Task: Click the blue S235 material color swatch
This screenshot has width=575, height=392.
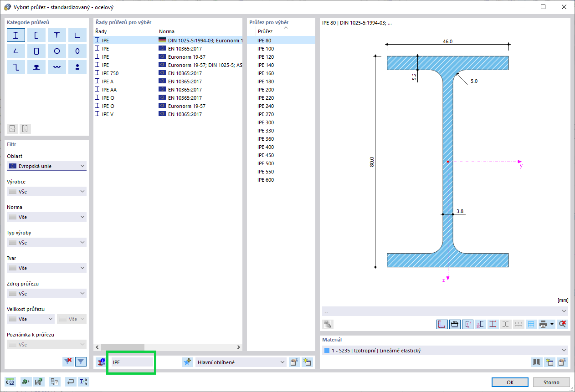Action: pos(327,351)
